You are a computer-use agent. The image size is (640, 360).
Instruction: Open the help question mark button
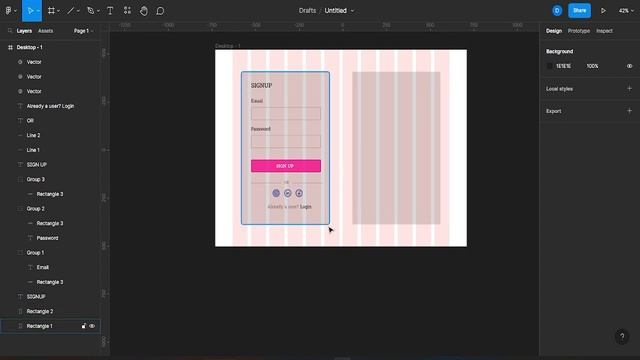coord(622,337)
